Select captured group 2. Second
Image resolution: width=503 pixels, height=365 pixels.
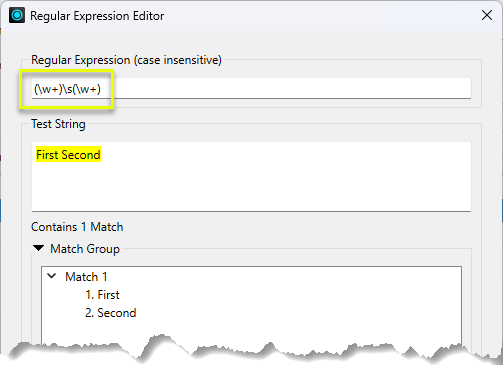pos(111,313)
